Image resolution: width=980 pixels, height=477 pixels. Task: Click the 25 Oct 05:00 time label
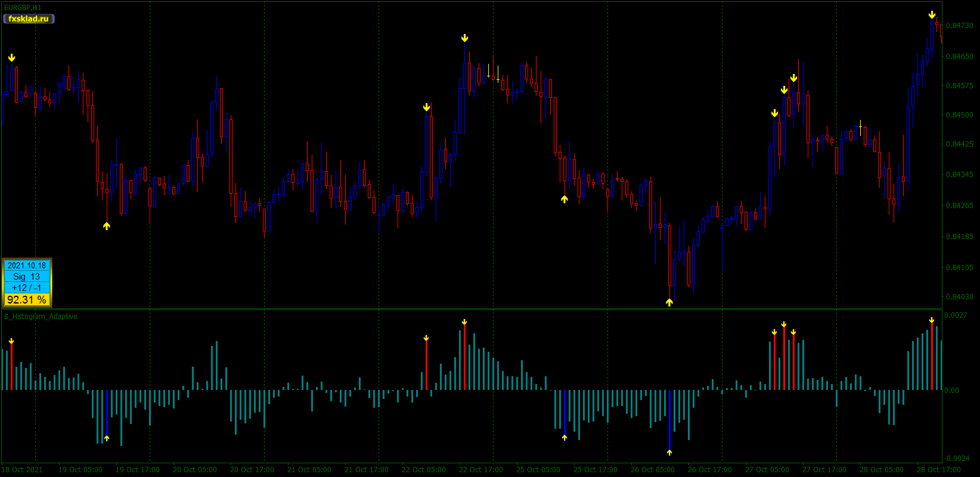pyautogui.click(x=538, y=470)
